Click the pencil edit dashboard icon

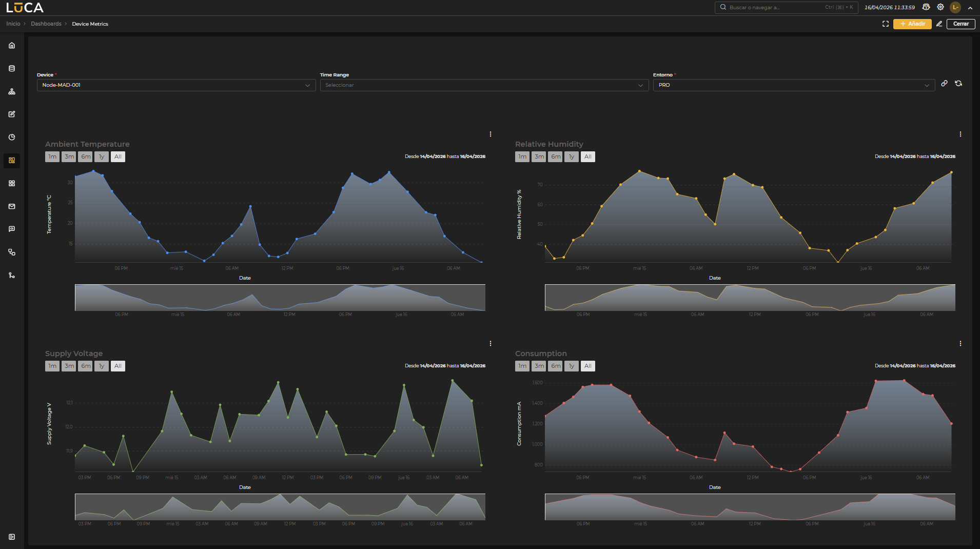[939, 24]
